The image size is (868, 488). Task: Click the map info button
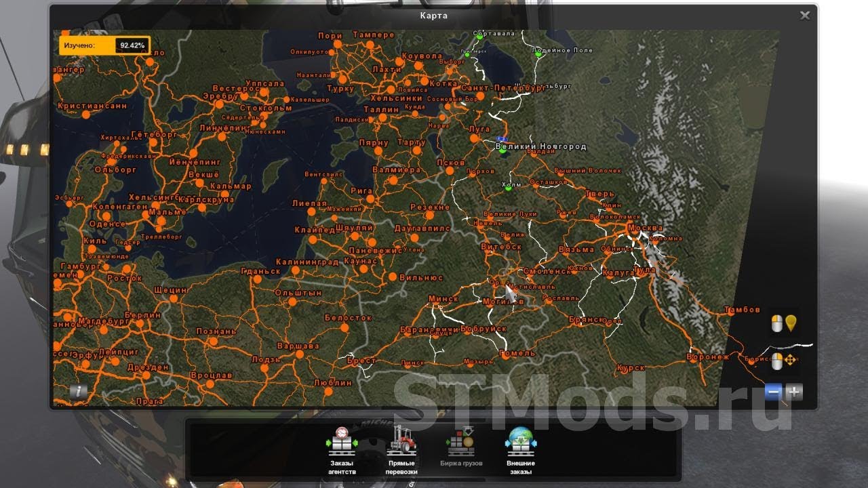(x=79, y=391)
